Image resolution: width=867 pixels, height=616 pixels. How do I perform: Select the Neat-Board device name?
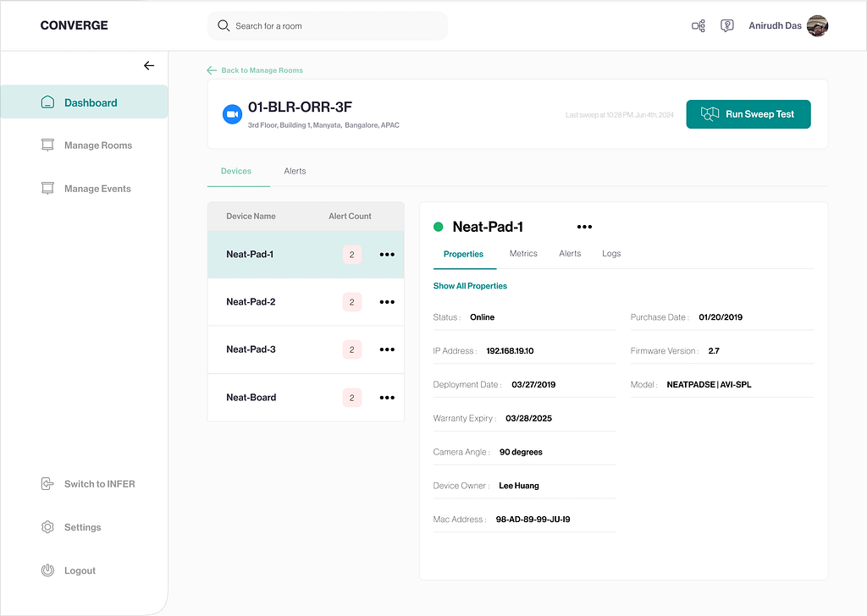tap(251, 397)
